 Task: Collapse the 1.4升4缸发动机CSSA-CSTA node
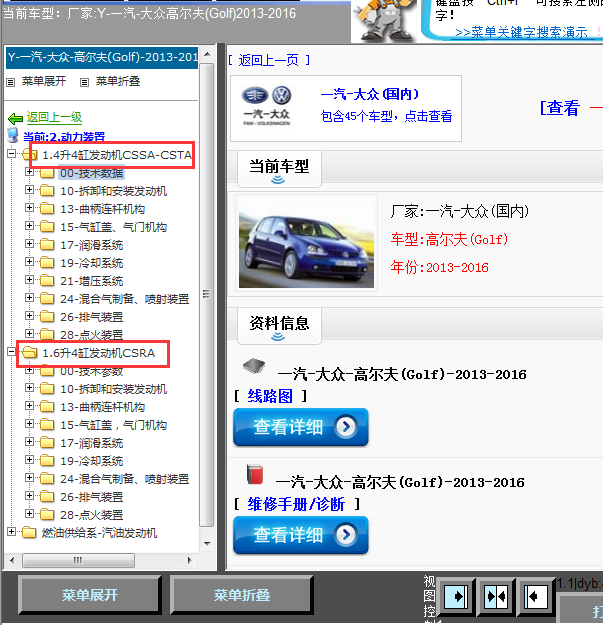click(x=12, y=153)
